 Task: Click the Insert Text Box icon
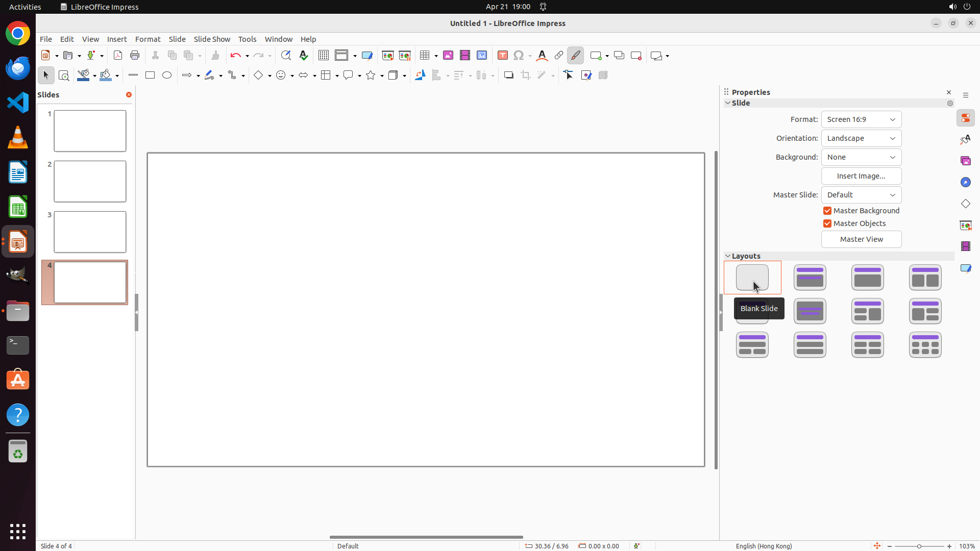pyautogui.click(x=503, y=56)
